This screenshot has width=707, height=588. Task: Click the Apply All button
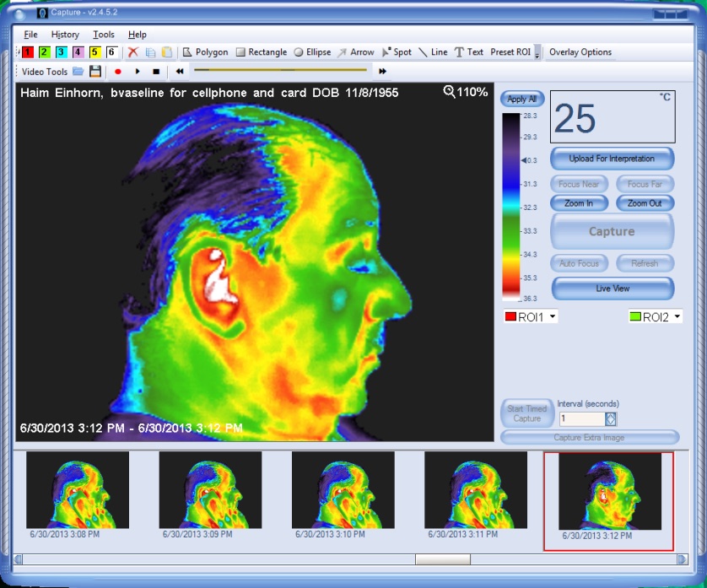pos(522,100)
